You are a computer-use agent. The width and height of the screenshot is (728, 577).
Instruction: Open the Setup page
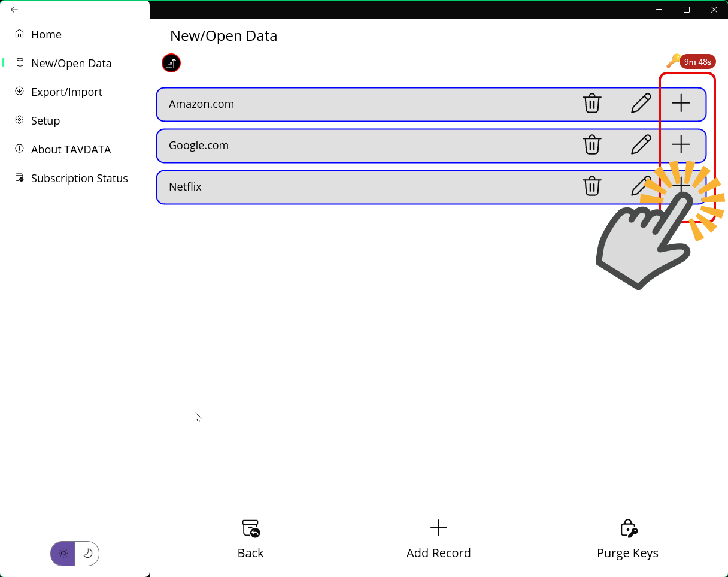(45, 120)
